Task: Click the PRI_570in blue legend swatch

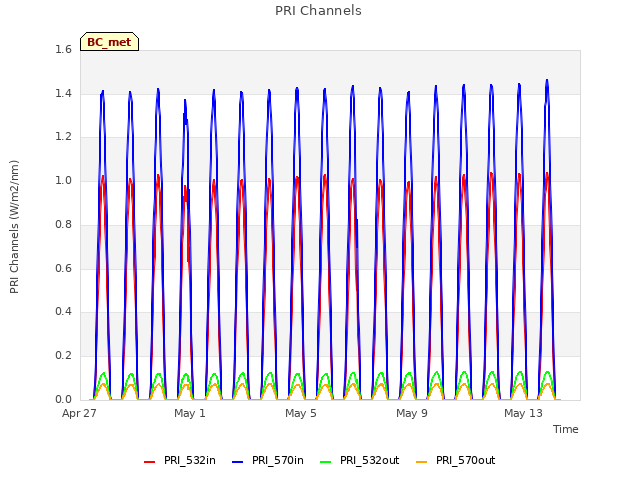Action: (x=238, y=461)
